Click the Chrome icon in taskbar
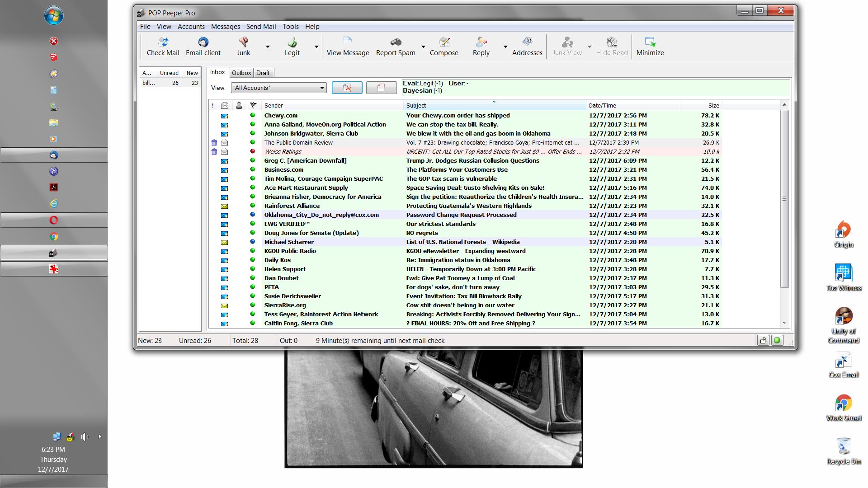This screenshot has height=488, width=868. [54, 236]
